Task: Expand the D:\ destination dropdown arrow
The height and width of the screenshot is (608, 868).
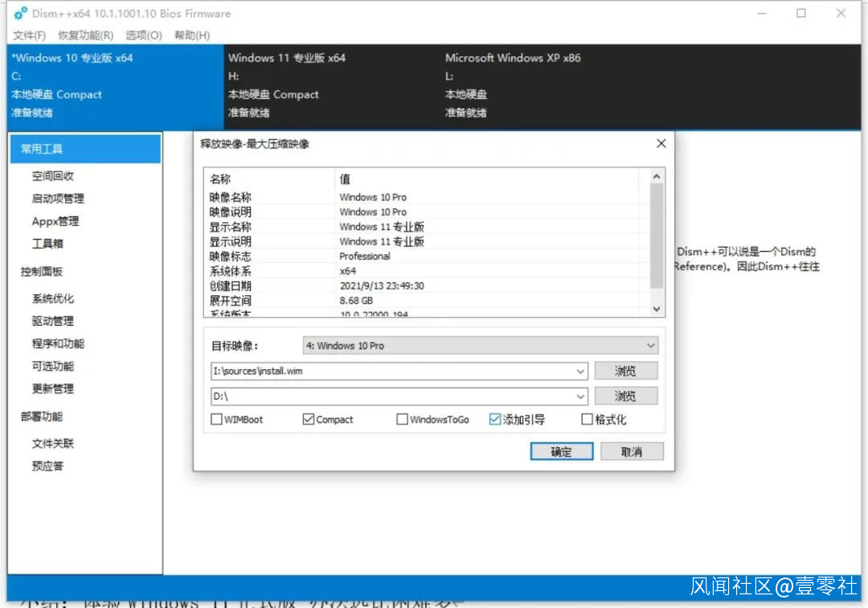Action: point(580,396)
